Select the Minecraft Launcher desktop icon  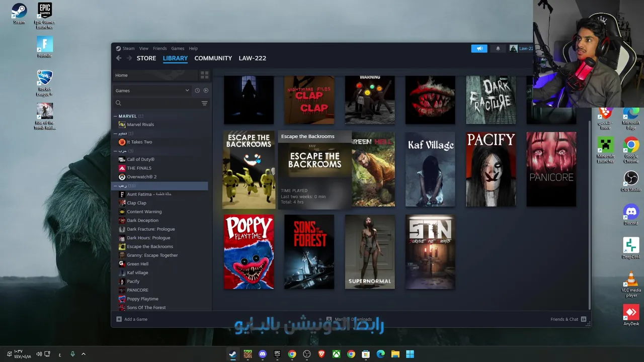click(x=606, y=150)
